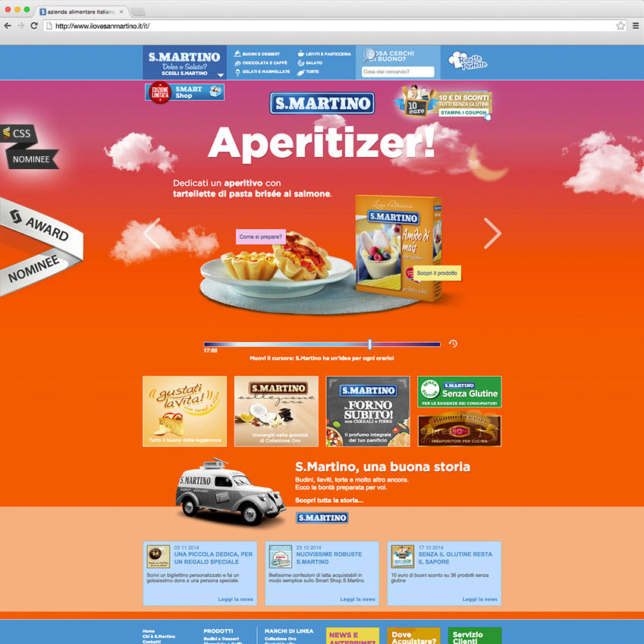The width and height of the screenshot is (644, 644).
Task: Click the thumbnail of the 23 10 2014 news
Action: pos(281,557)
